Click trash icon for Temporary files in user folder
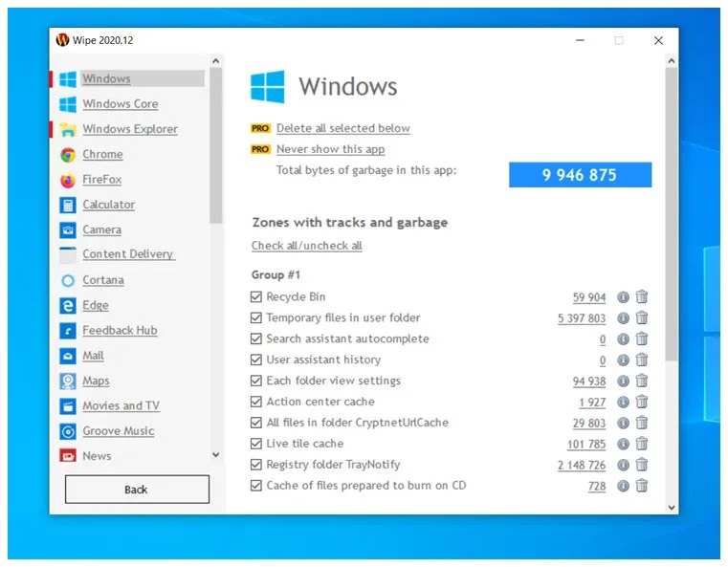This screenshot has height=567, width=728. (642, 317)
